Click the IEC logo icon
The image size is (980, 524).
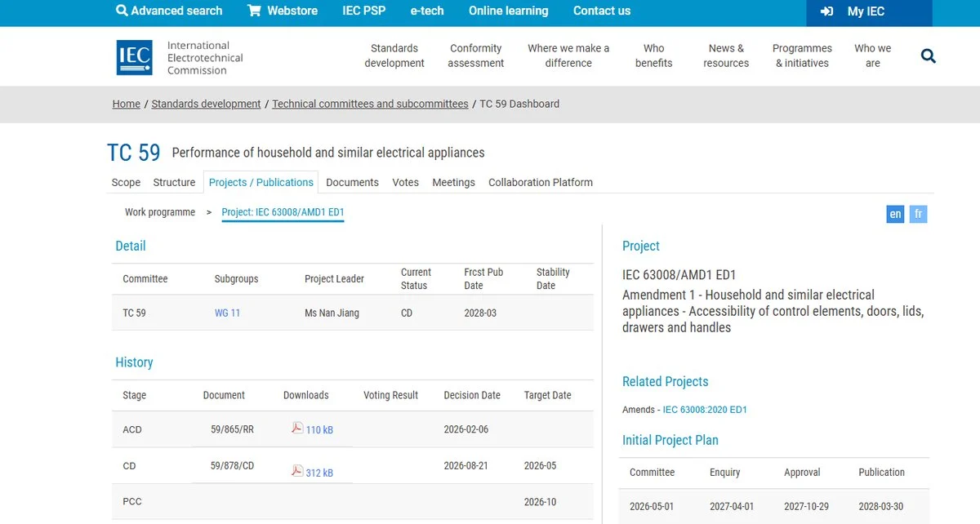tap(134, 57)
